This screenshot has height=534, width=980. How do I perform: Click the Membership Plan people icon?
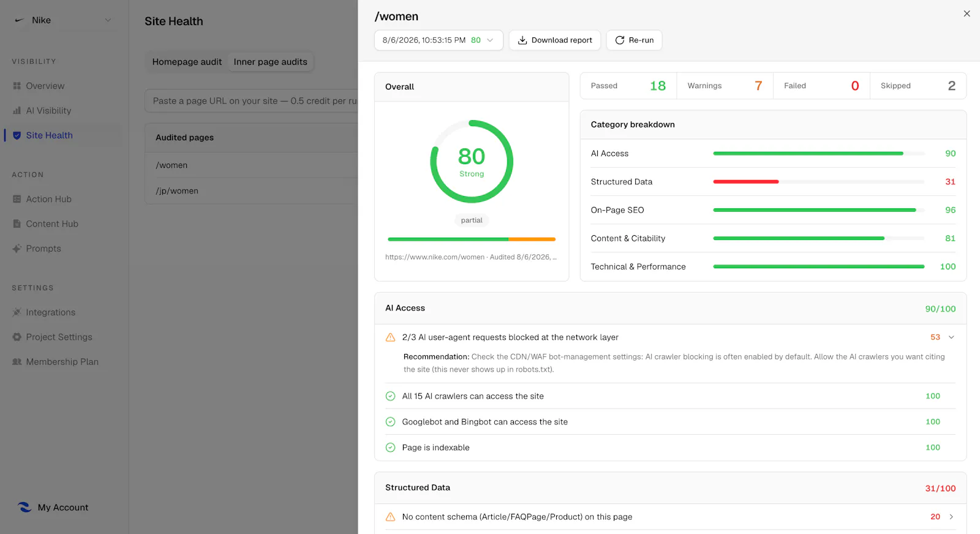pos(17,362)
